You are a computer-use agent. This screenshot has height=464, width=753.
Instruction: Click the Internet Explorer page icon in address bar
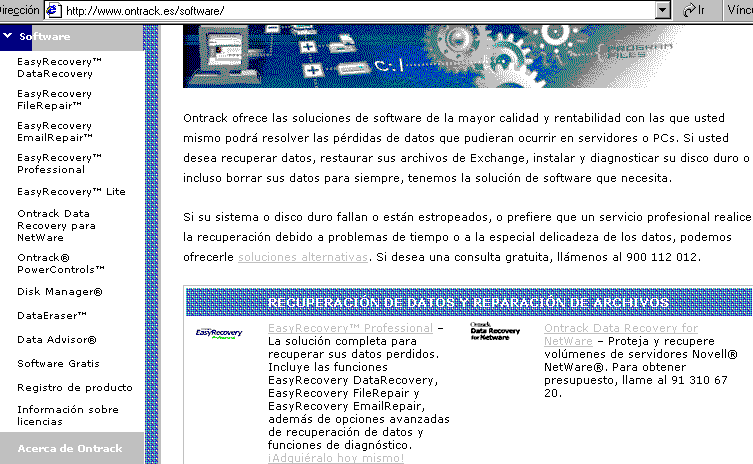point(54,10)
